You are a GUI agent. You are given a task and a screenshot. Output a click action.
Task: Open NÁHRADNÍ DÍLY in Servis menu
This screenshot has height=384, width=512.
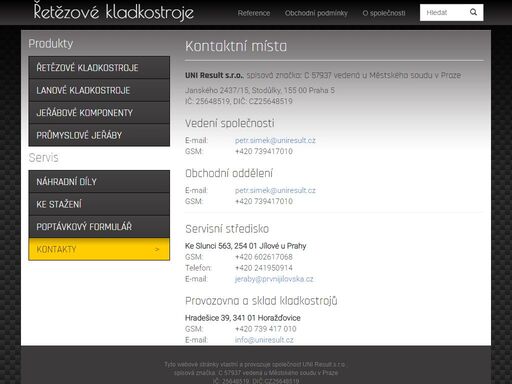99,182
